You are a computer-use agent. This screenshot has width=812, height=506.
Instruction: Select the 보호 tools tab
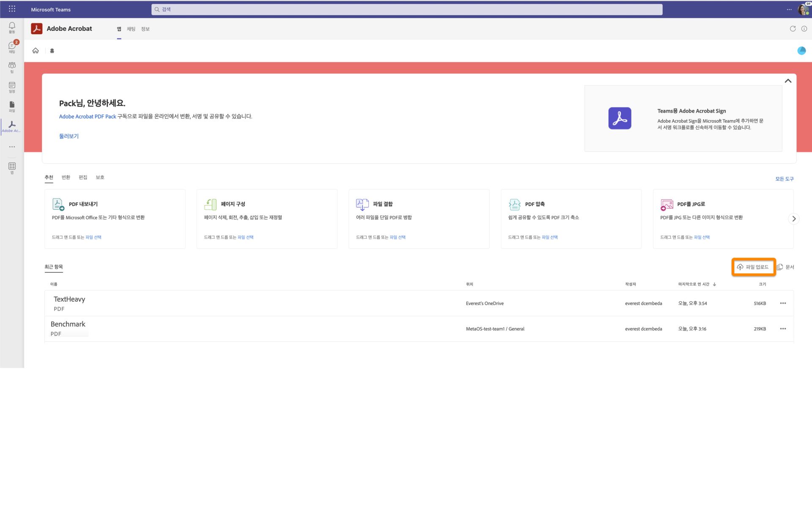tap(100, 177)
